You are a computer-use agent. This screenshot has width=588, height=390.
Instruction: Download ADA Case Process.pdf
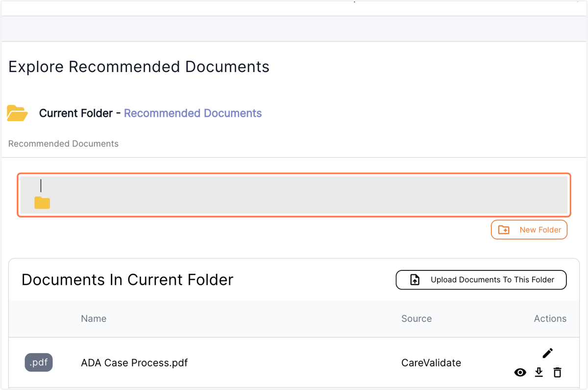pos(539,372)
